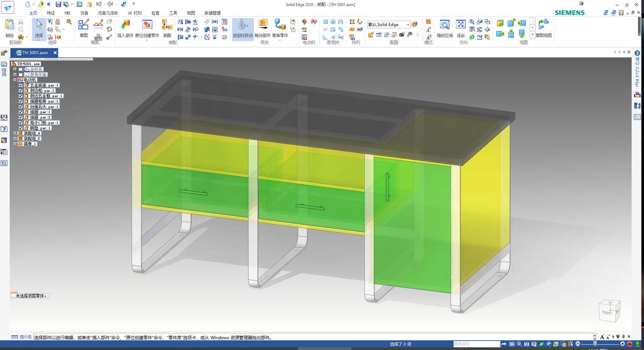Uncheck the 抽屉.par:1 checkbox
644x350 pixels.
click(x=21, y=112)
